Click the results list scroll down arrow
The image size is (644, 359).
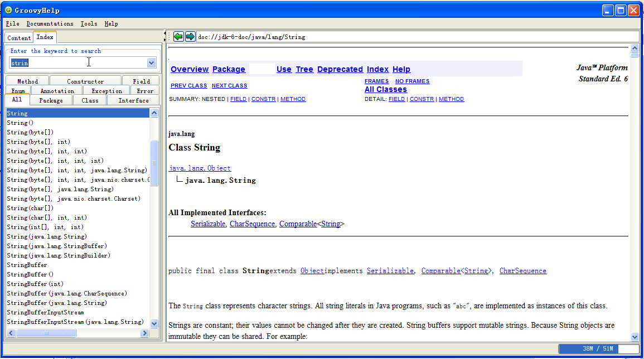pos(154,323)
